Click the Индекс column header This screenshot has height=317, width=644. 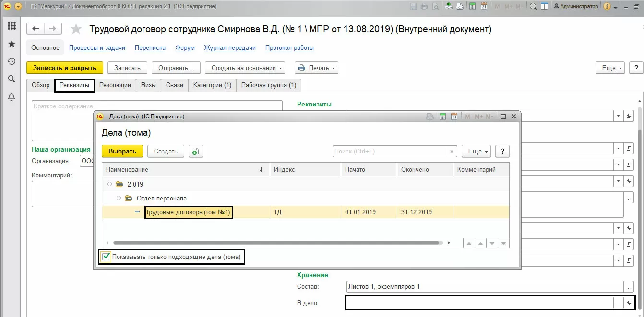(x=305, y=169)
